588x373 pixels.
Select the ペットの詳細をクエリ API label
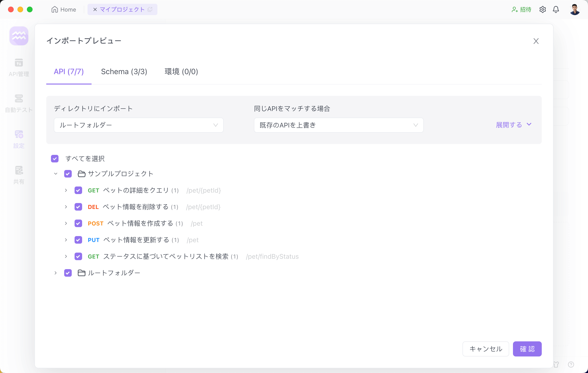tap(136, 190)
